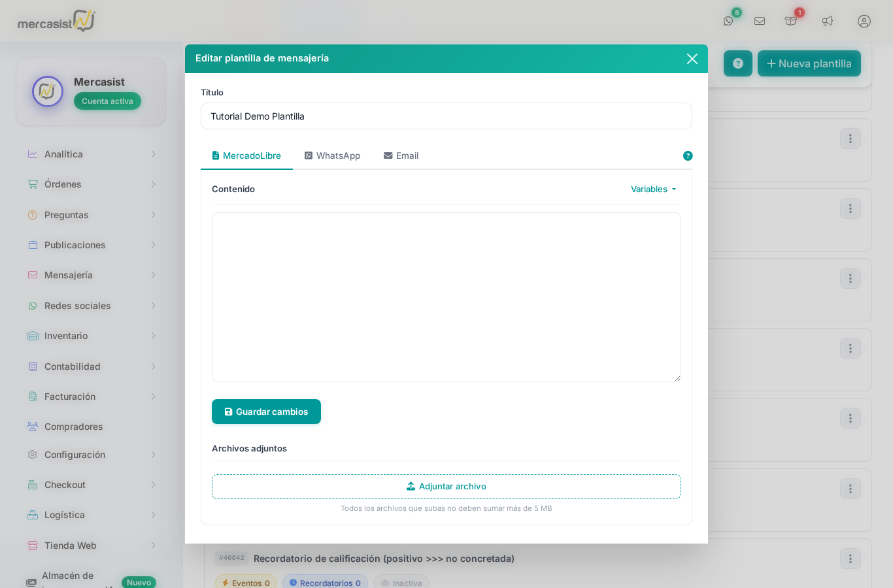Click inside the Contenido text area
Screen dimensions: 893x588
(446, 297)
